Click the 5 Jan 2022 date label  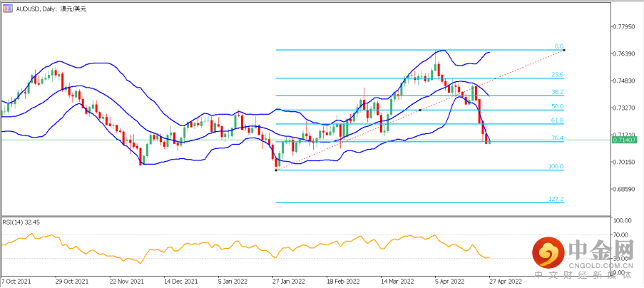click(x=235, y=282)
